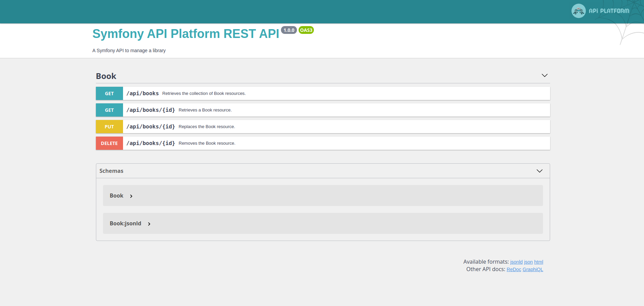Open the jsonld format link

(x=516, y=262)
